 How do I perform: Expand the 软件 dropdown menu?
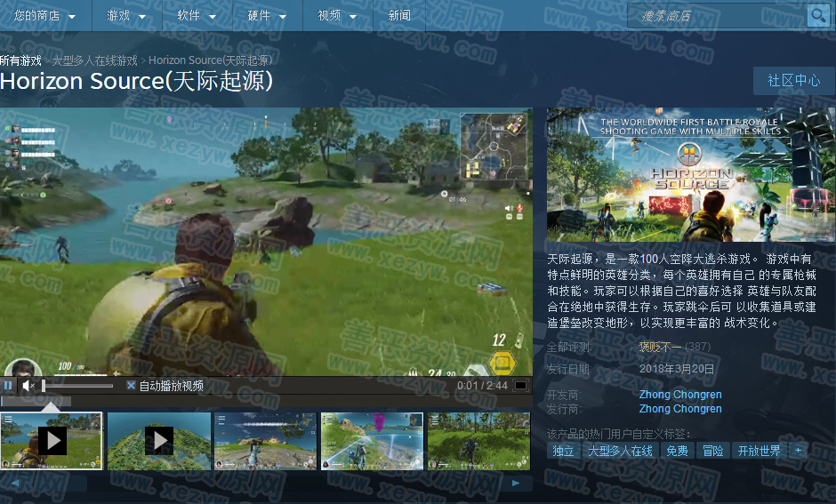196,16
